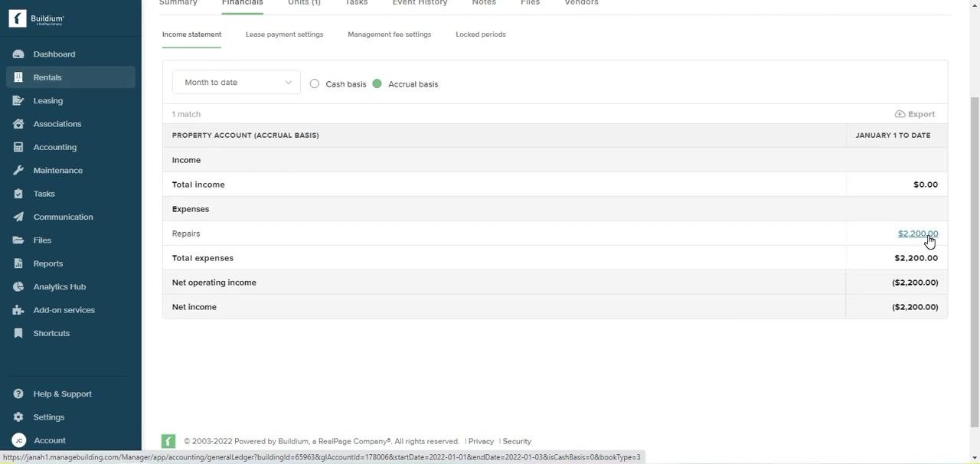
Task: Click the Files folder icon
Action: point(18,240)
